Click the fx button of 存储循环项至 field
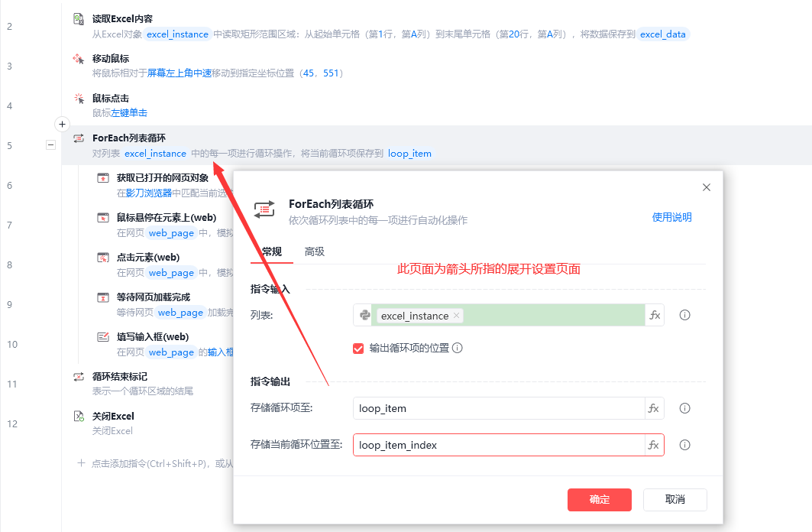 tap(654, 408)
